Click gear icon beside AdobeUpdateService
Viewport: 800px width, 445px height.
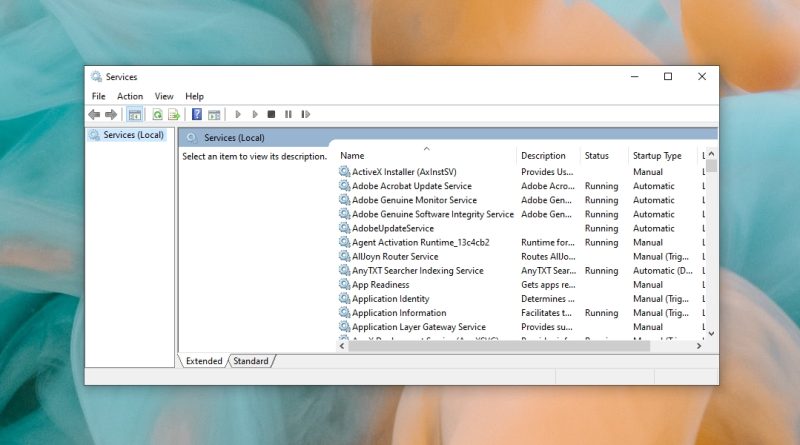tap(344, 228)
